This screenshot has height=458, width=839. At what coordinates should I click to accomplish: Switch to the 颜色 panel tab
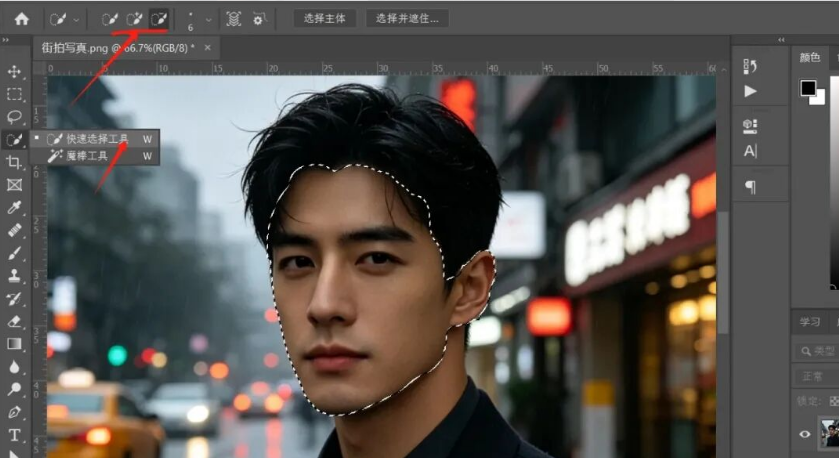click(x=810, y=57)
